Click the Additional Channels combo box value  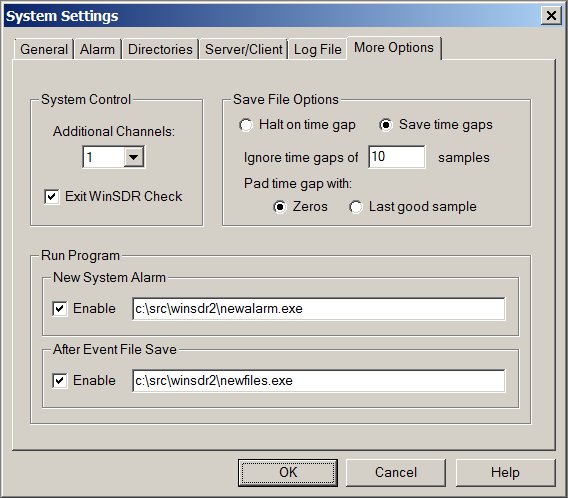pyautogui.click(x=104, y=157)
